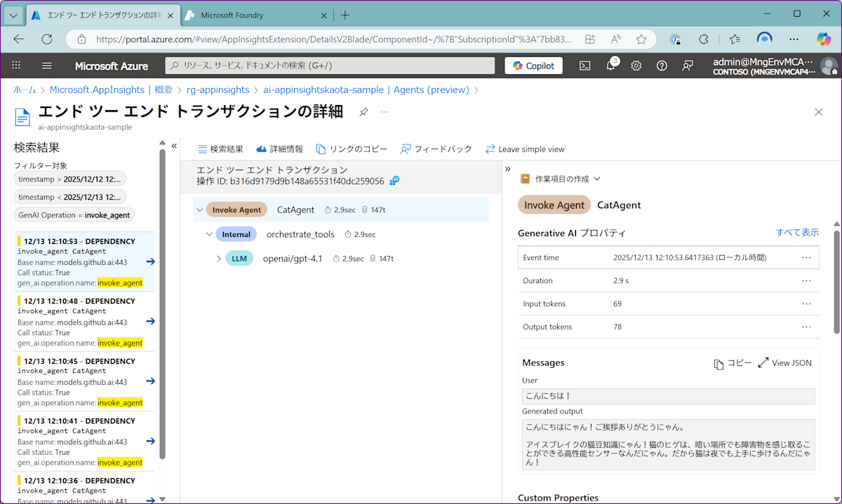Click the すべて表示 link
The image size is (842, 504).
pyautogui.click(x=797, y=233)
